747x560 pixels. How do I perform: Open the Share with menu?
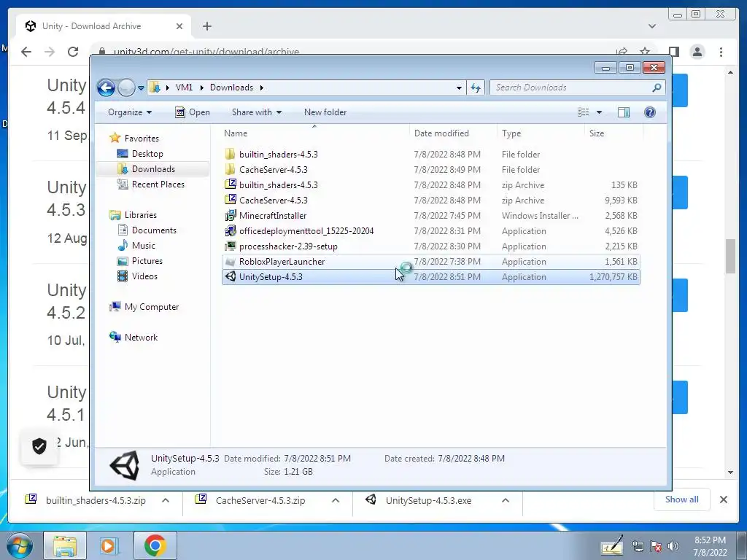coord(256,112)
